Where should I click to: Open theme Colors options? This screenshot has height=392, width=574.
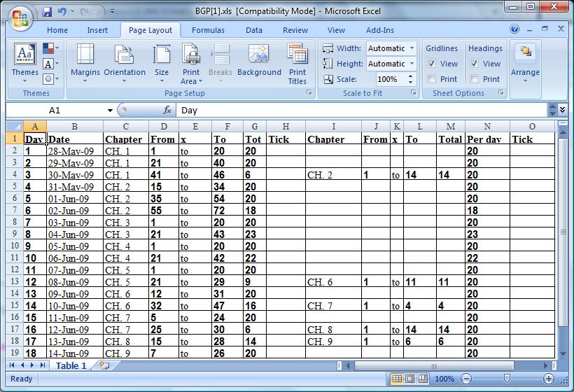[50, 48]
